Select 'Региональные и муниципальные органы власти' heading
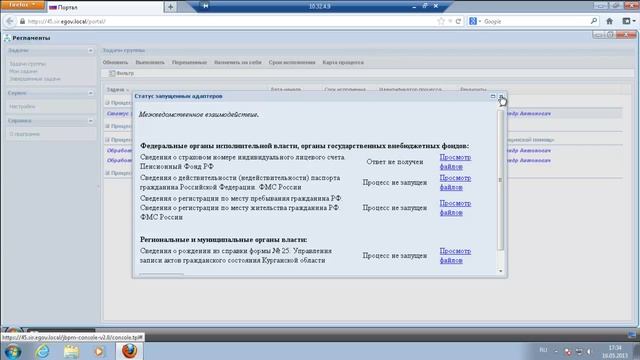This screenshot has width=640, height=360. (x=224, y=240)
